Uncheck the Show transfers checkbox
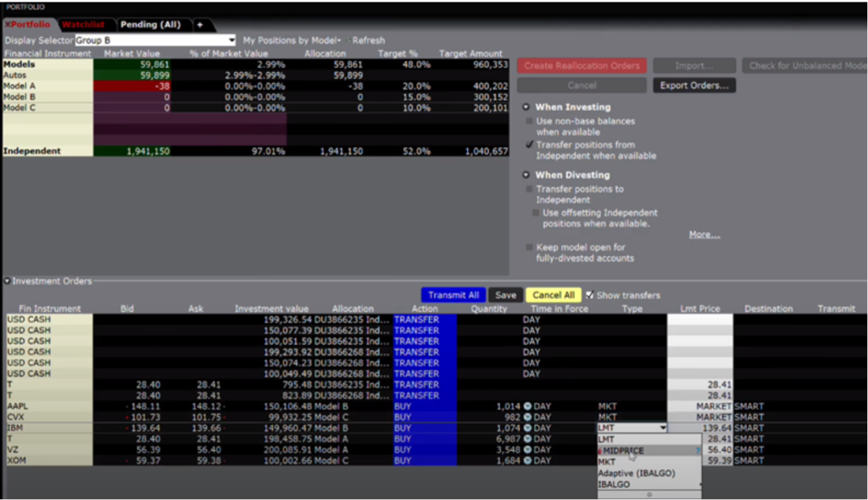 [x=590, y=295]
